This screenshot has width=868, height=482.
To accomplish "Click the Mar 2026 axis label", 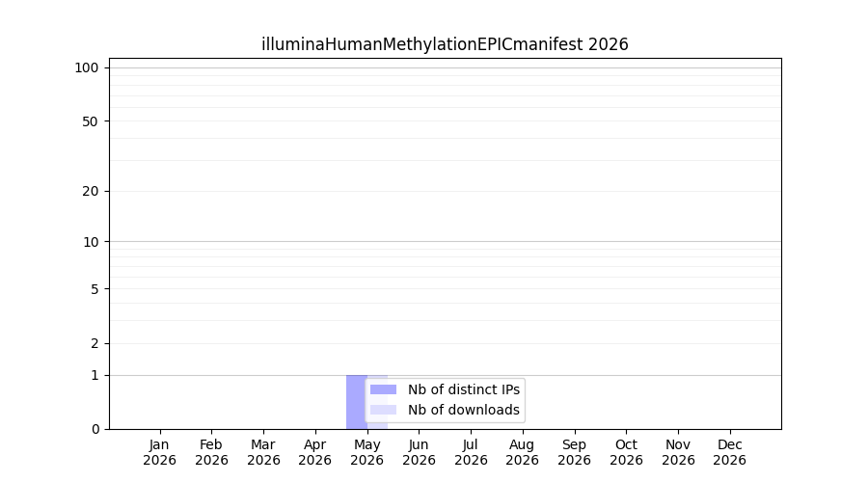I will tap(263, 452).
